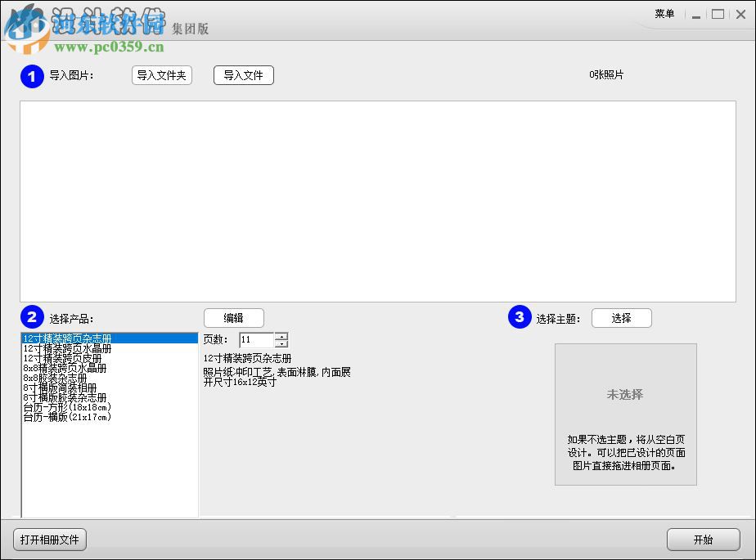This screenshot has width=756, height=560.
Task: Open the 编辑 product editor
Action: (x=234, y=318)
